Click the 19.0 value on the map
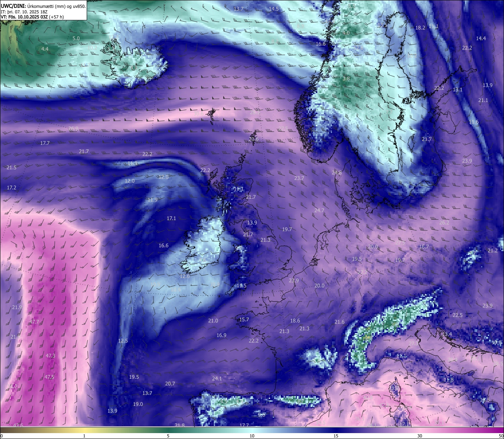This screenshot has width=504, height=439. 138,404
